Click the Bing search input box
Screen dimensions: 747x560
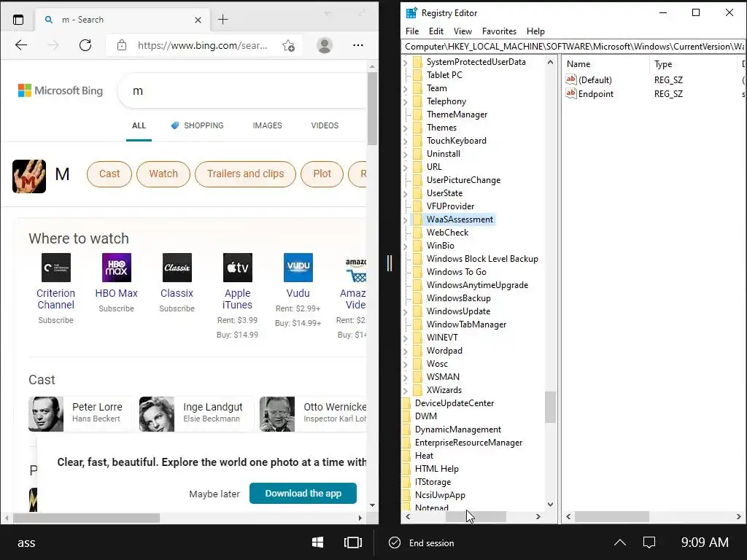click(x=243, y=90)
